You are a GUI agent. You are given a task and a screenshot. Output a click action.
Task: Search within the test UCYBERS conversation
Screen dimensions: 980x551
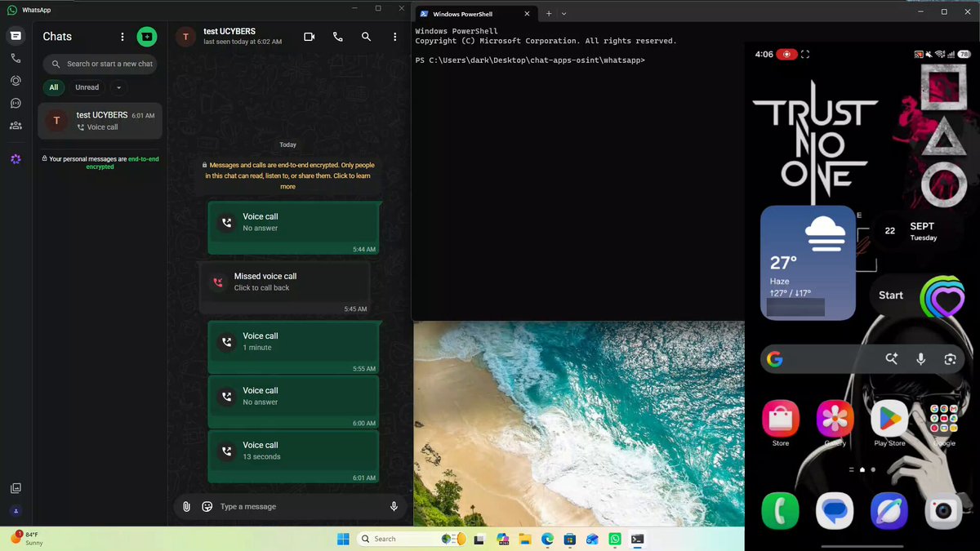367,37
